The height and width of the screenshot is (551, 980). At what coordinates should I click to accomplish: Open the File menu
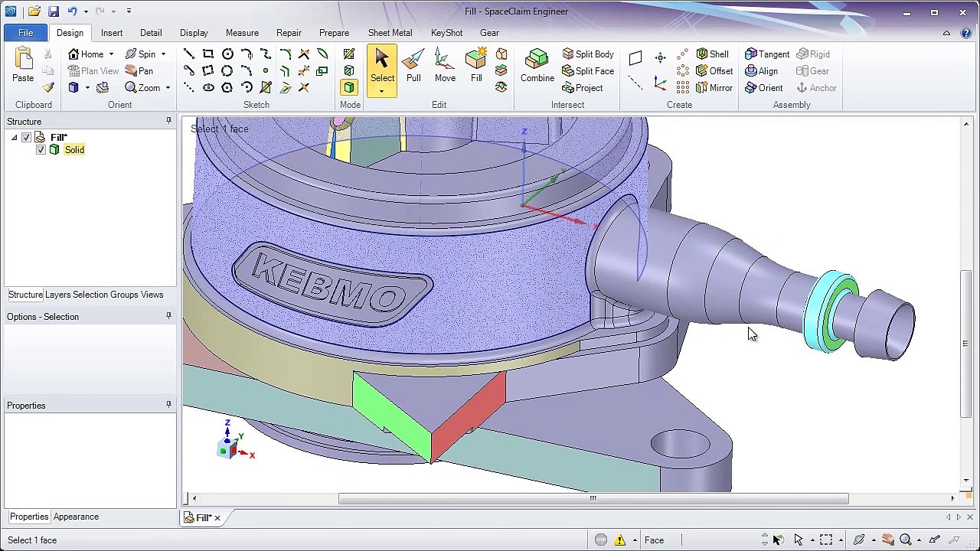click(x=25, y=33)
